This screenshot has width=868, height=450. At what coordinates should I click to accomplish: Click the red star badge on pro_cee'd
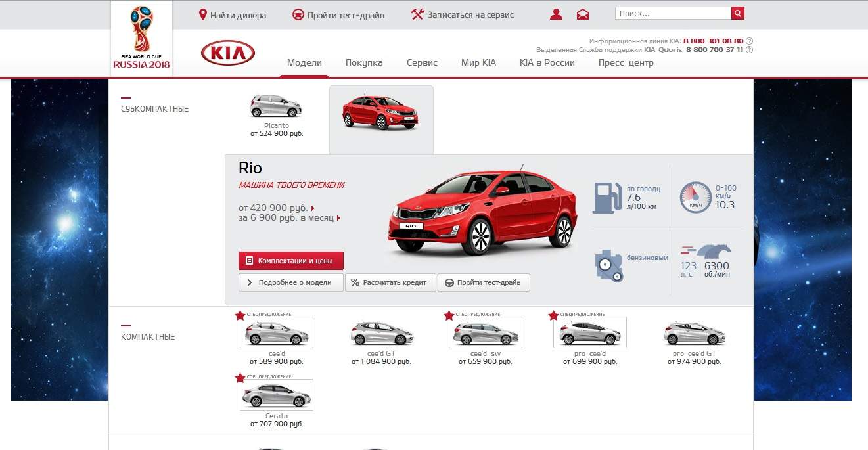click(553, 316)
